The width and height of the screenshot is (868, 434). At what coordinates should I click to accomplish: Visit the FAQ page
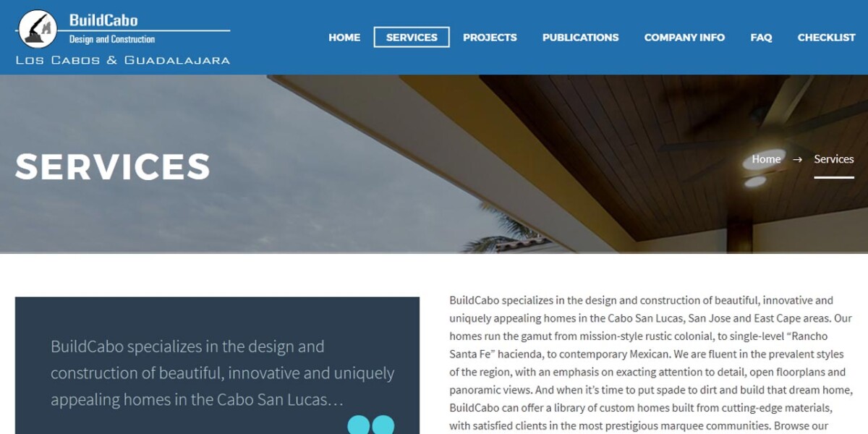(761, 38)
